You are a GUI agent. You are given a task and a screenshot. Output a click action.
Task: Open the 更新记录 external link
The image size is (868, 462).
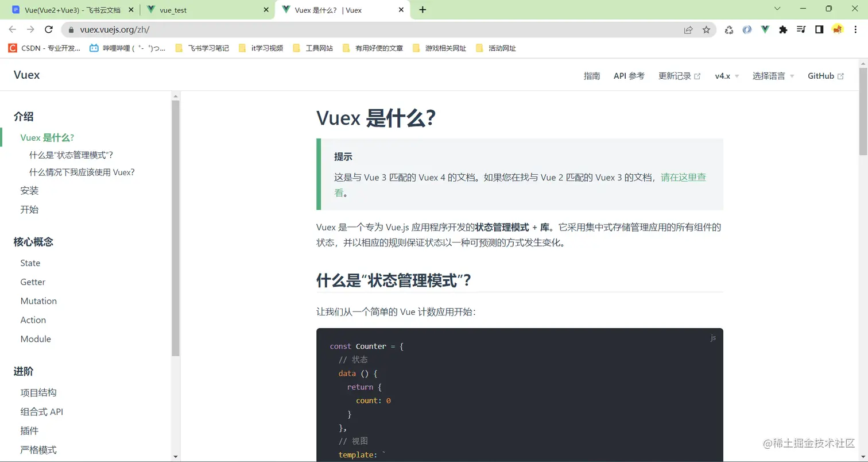coord(680,76)
